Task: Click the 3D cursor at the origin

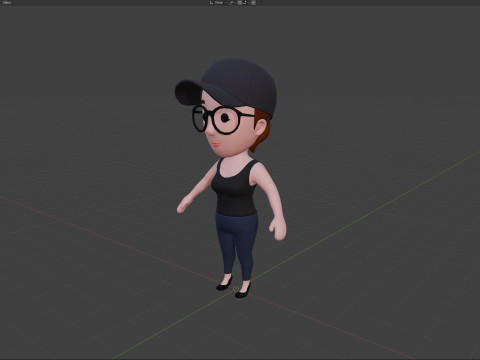Action: coord(236,289)
